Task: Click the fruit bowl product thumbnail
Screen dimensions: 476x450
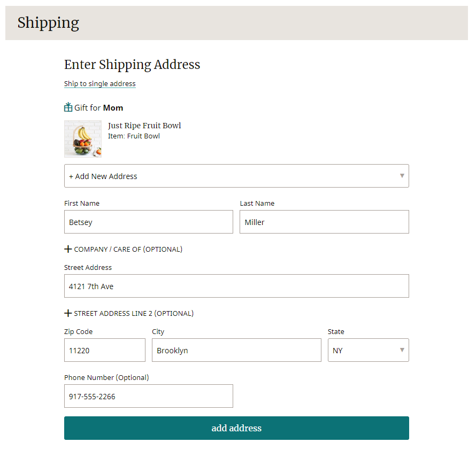Action: pos(83,139)
